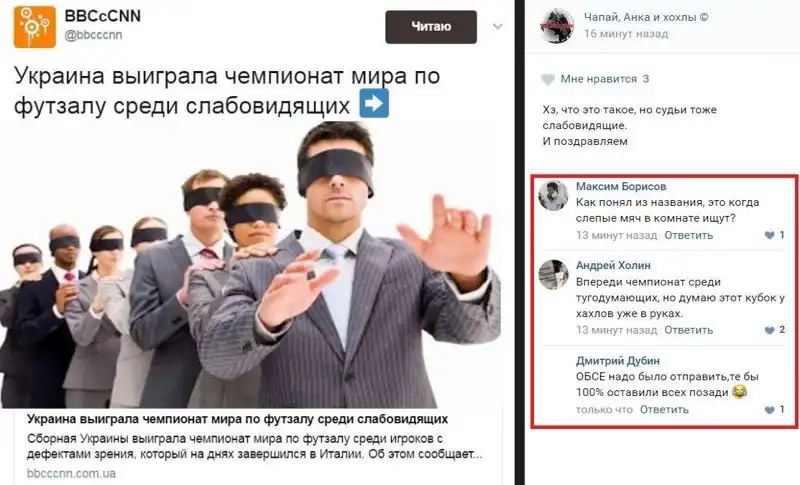Open Андрей Холин's avatar picture
The height and width of the screenshot is (485, 800).
coord(554,274)
